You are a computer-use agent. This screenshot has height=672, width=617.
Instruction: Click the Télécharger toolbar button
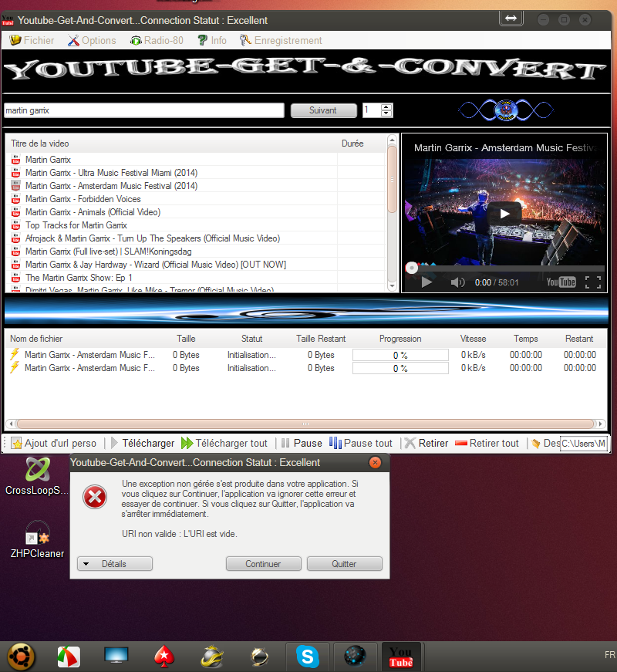(x=143, y=443)
